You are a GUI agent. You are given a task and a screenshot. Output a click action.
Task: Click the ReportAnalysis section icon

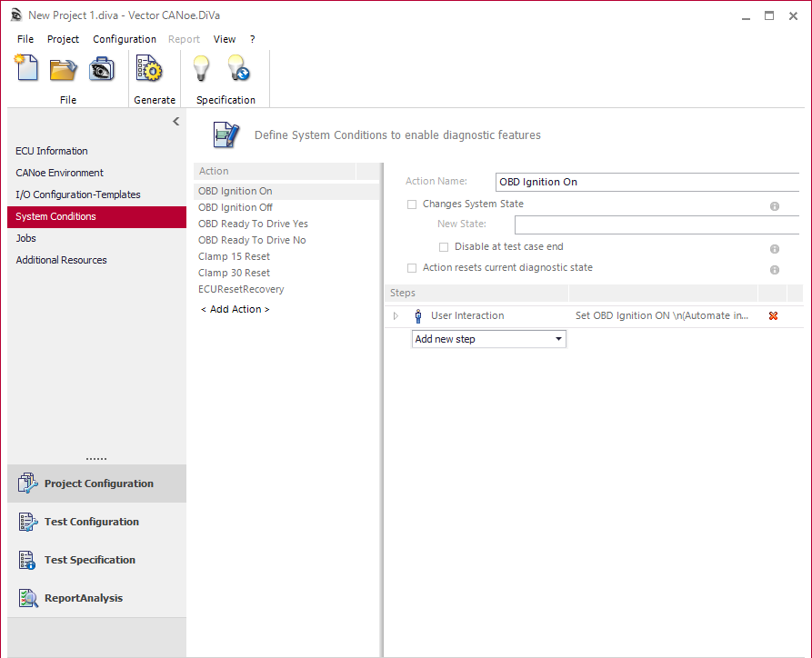pos(28,598)
